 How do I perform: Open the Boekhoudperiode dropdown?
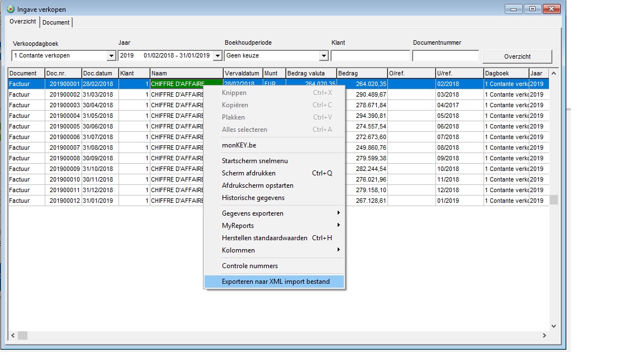(x=323, y=56)
